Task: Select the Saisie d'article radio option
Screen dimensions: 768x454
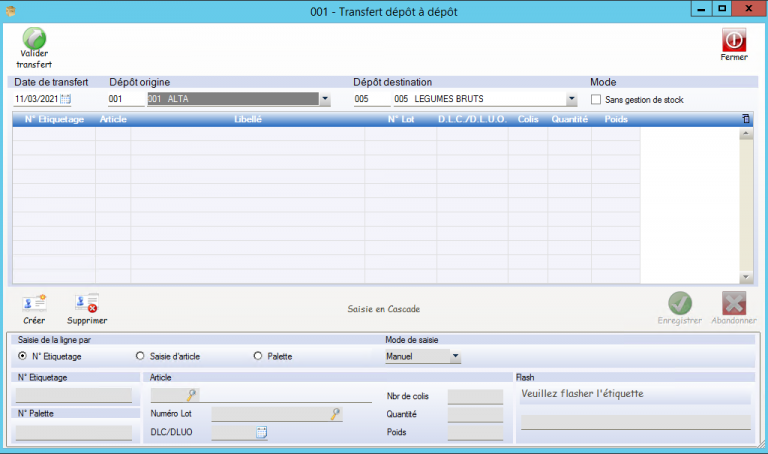Action: (140, 355)
